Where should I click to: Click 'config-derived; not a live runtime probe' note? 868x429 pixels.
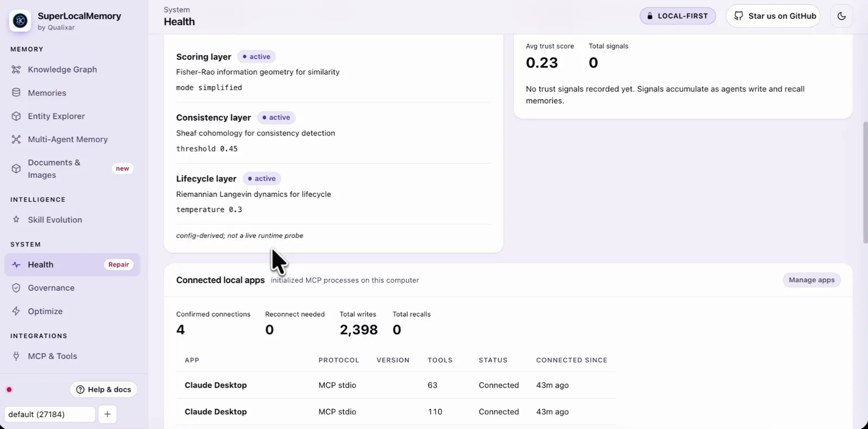click(x=240, y=235)
